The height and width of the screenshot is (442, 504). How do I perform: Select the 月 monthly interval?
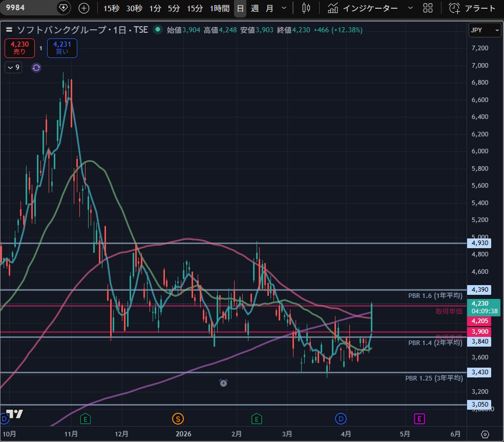point(270,8)
